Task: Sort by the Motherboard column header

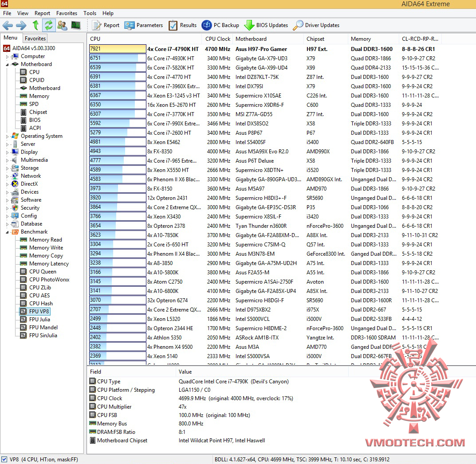Action: click(268, 39)
